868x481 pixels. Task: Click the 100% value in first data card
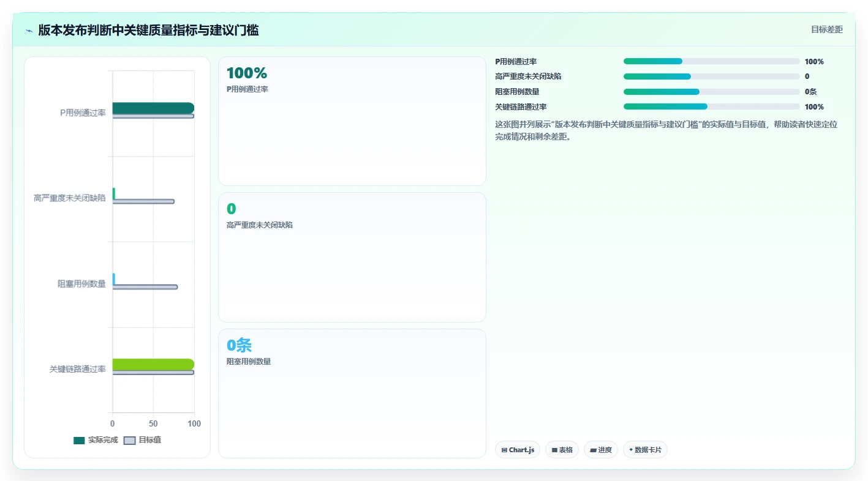(247, 73)
